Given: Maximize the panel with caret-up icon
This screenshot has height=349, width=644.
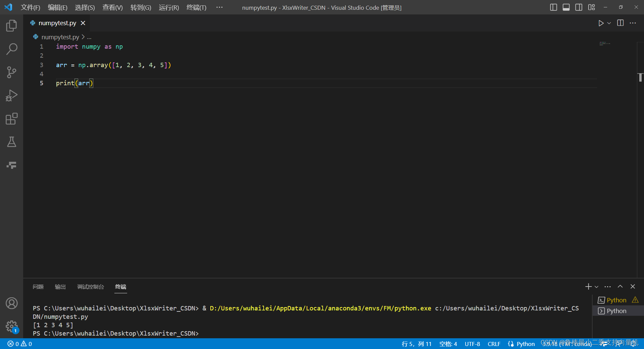Looking at the screenshot, I should pos(620,287).
